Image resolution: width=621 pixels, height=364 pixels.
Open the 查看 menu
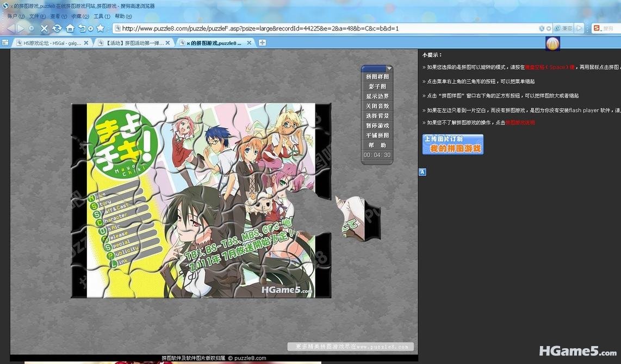click(x=59, y=16)
